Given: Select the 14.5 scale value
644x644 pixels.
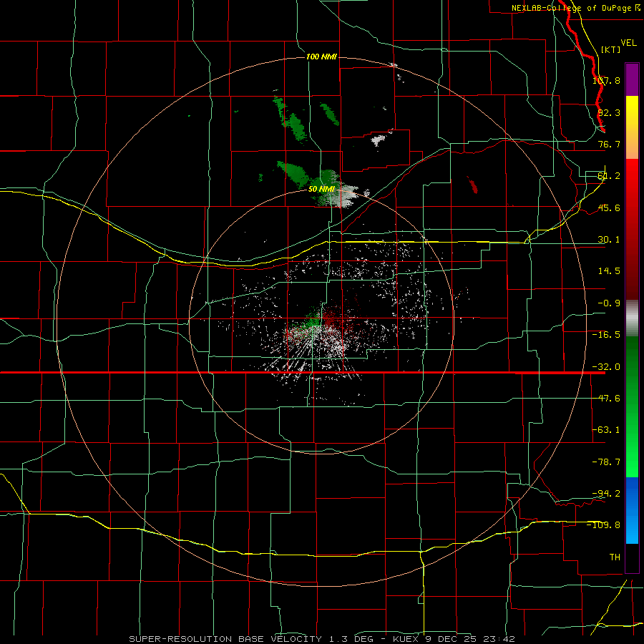Looking at the screenshot, I should (609, 271).
